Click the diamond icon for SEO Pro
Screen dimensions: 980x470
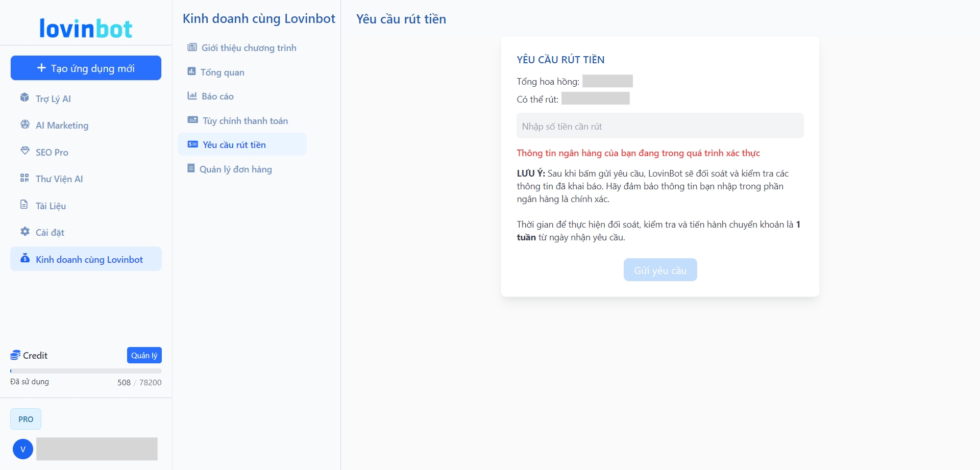(x=24, y=151)
